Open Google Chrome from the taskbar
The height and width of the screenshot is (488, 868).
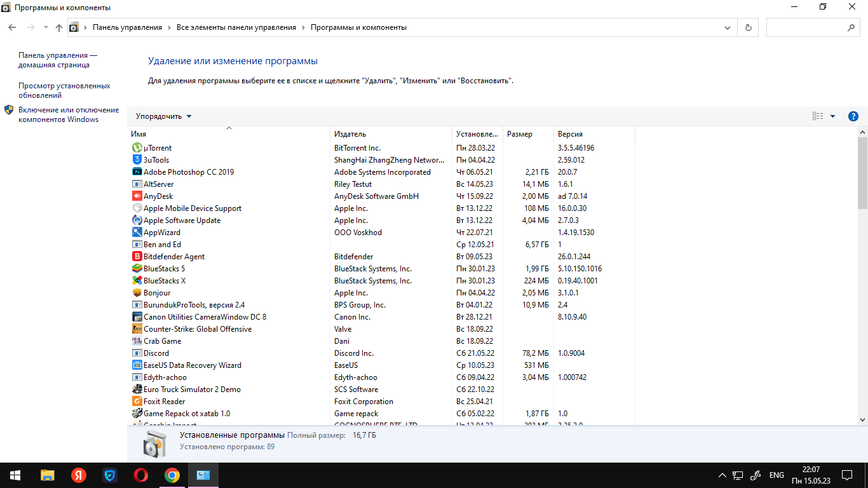[x=172, y=475]
